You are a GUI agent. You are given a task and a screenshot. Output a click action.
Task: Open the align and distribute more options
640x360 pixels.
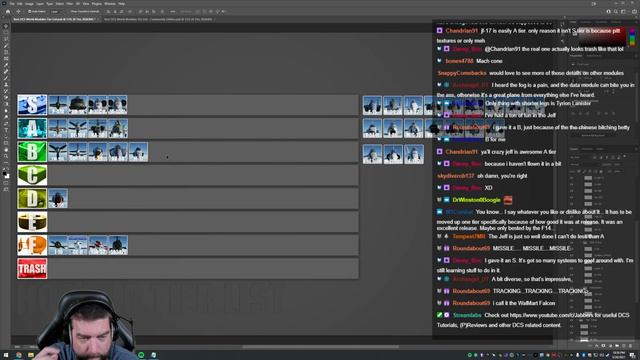click(x=173, y=11)
